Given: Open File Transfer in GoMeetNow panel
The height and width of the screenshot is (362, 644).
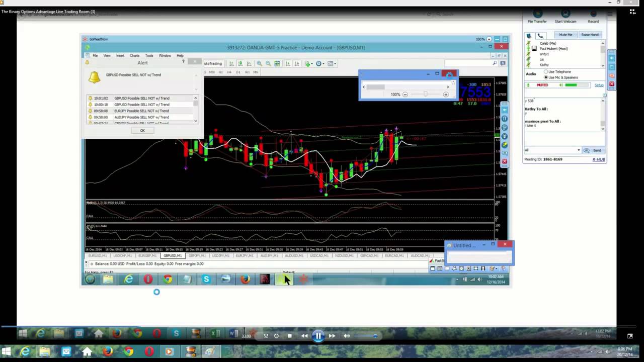Looking at the screenshot, I should tap(537, 17).
